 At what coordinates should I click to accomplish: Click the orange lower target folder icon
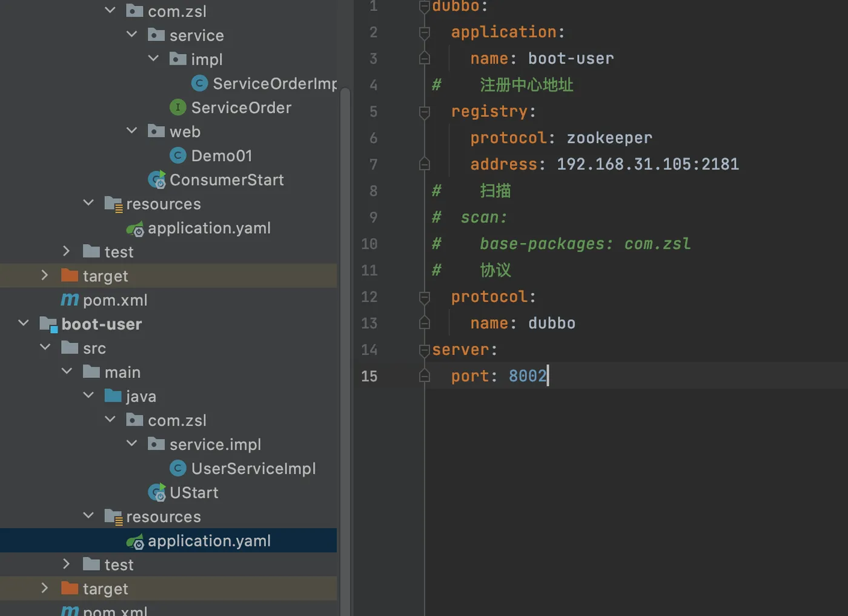click(x=70, y=588)
